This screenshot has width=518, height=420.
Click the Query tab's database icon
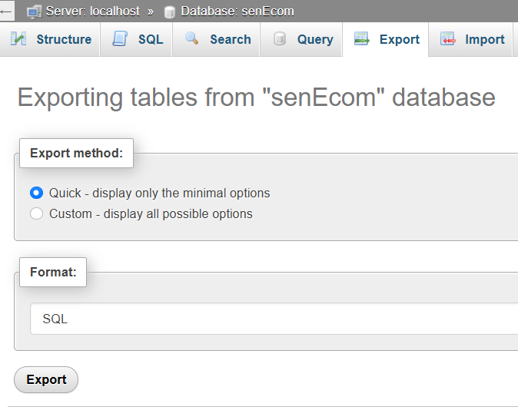pos(280,39)
